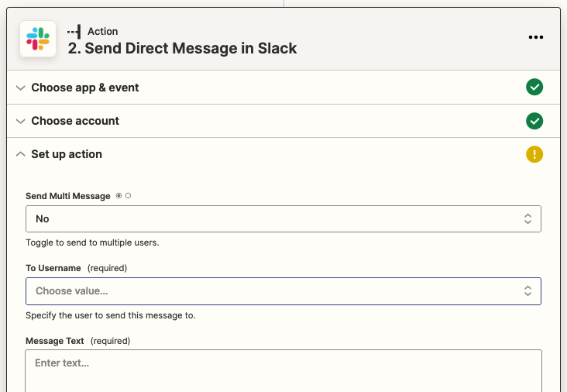Click the green checkmark for Choose account
The width and height of the screenshot is (567, 392).
534,121
